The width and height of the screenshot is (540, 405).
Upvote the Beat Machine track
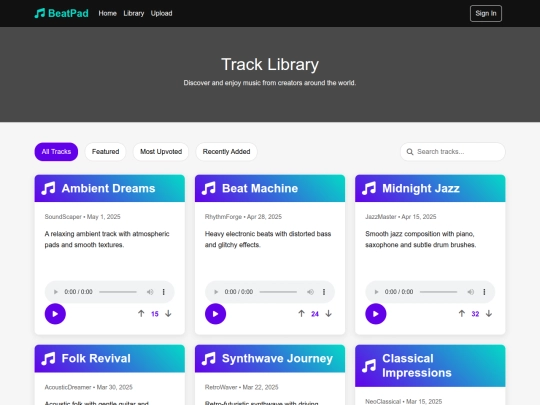click(301, 313)
